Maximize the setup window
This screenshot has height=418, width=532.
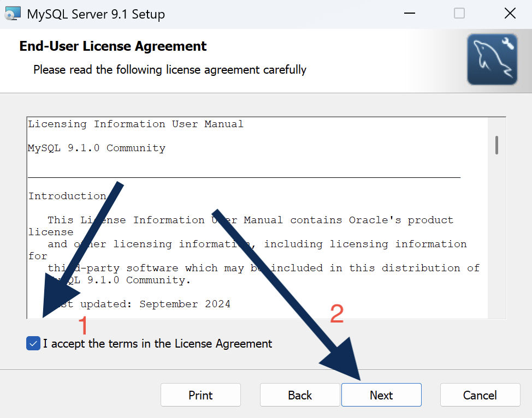coord(459,14)
